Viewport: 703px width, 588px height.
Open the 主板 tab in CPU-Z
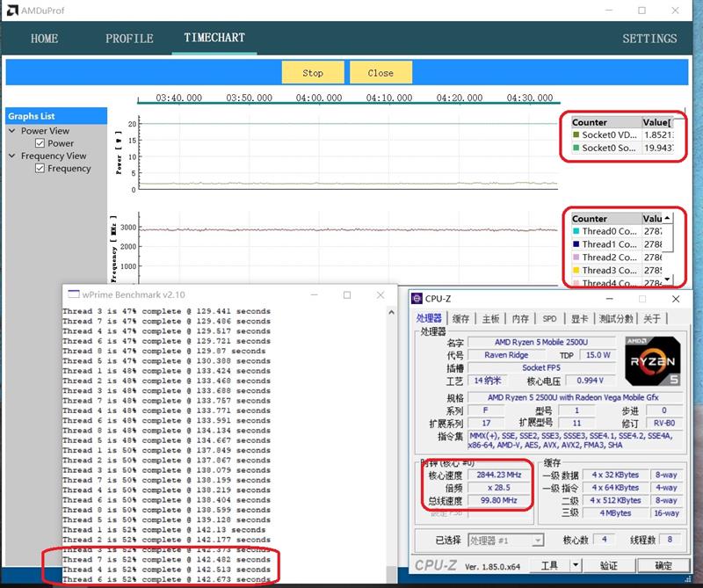pos(490,318)
